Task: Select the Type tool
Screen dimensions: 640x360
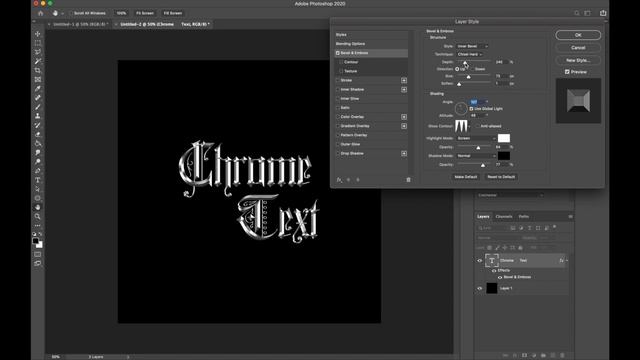Action: tap(38, 180)
